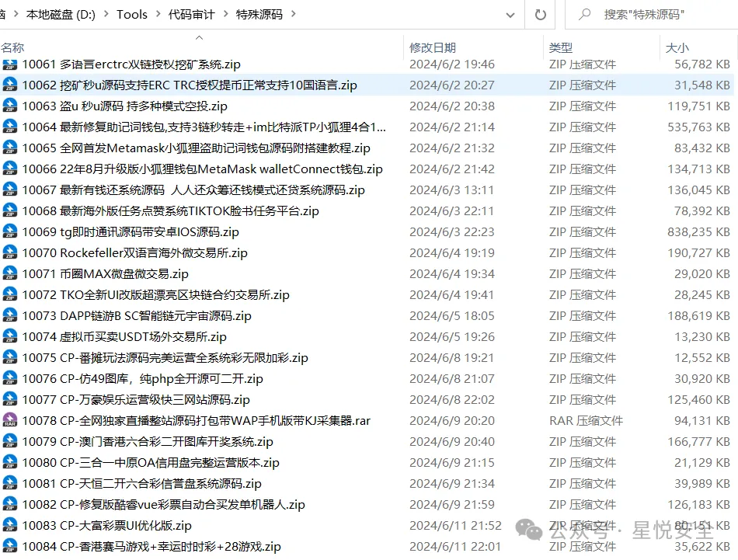Sort by 名称 column header
738x560 pixels.
[x=12, y=47]
